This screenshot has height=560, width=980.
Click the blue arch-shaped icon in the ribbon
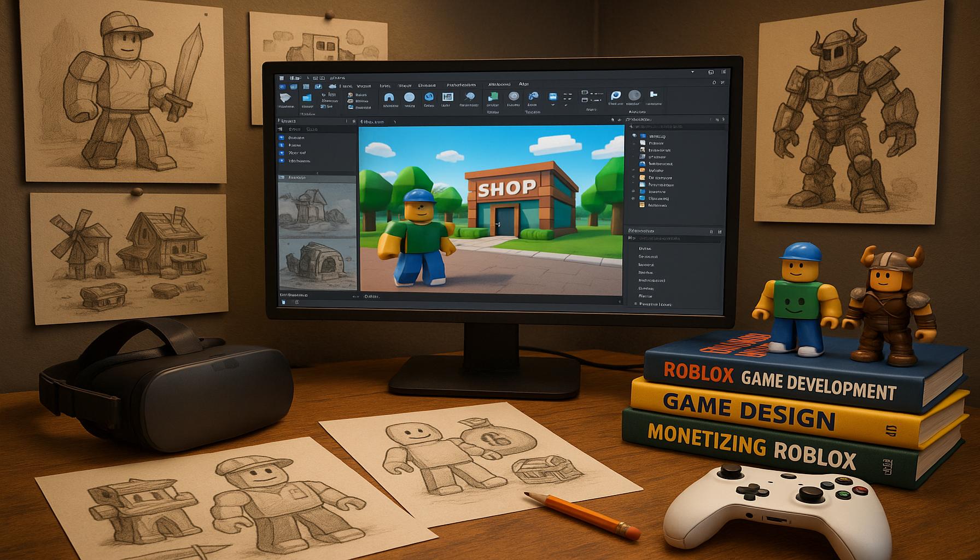pos(389,97)
